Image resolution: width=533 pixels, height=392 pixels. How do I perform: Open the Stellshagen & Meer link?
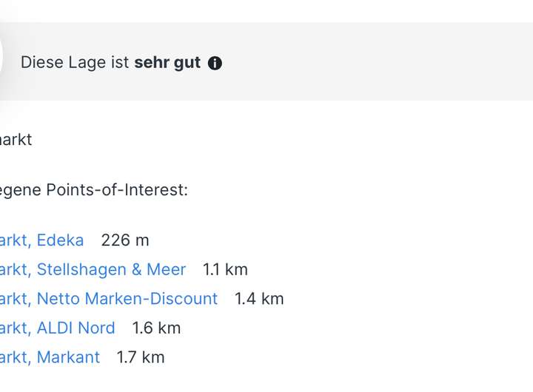[x=93, y=270]
